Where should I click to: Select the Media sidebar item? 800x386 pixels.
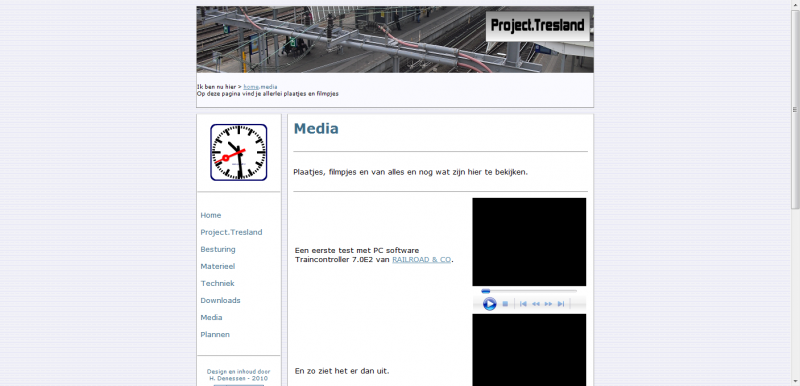coord(211,317)
